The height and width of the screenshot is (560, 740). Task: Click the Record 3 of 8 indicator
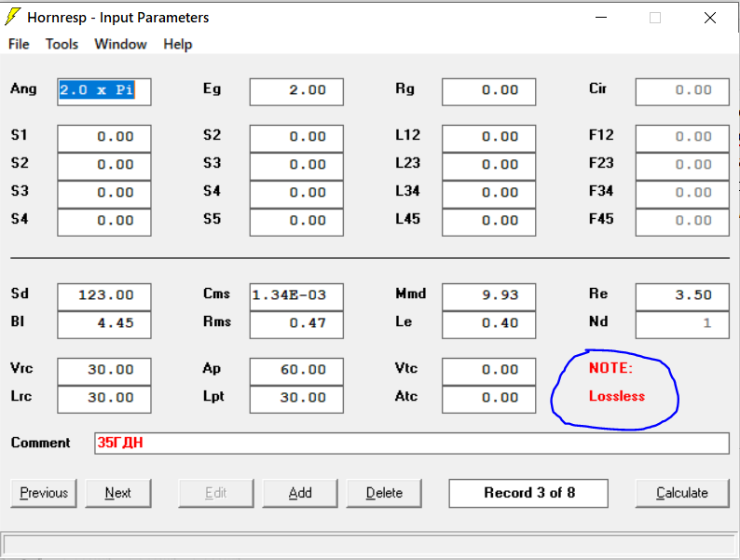(528, 493)
